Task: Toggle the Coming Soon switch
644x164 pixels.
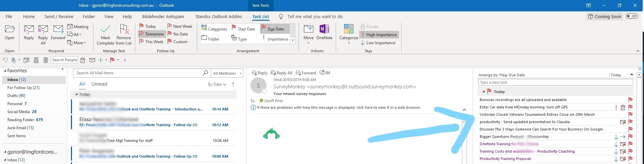Action: tap(632, 16)
